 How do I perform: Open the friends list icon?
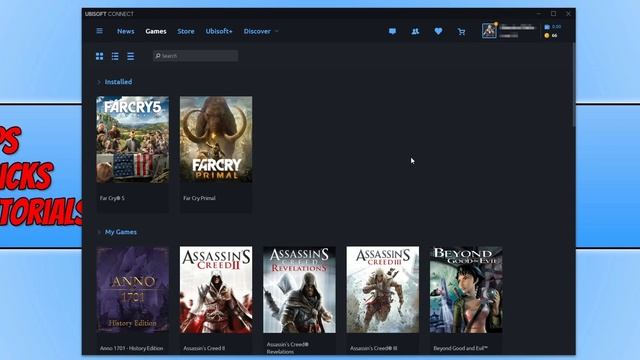415,31
